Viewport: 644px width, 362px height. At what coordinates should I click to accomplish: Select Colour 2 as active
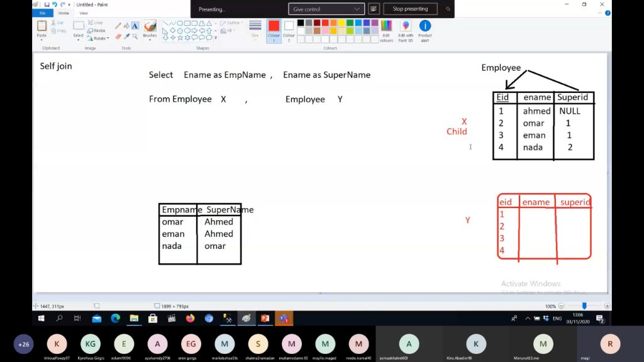tap(289, 31)
